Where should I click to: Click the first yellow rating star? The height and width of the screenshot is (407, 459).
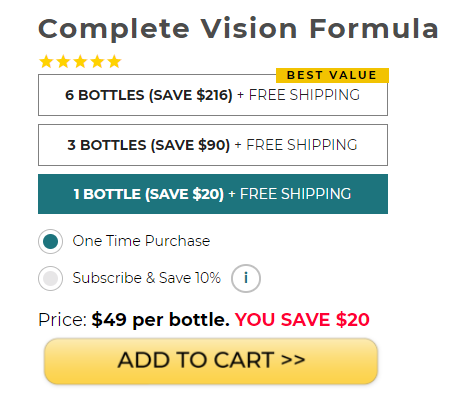(x=46, y=62)
